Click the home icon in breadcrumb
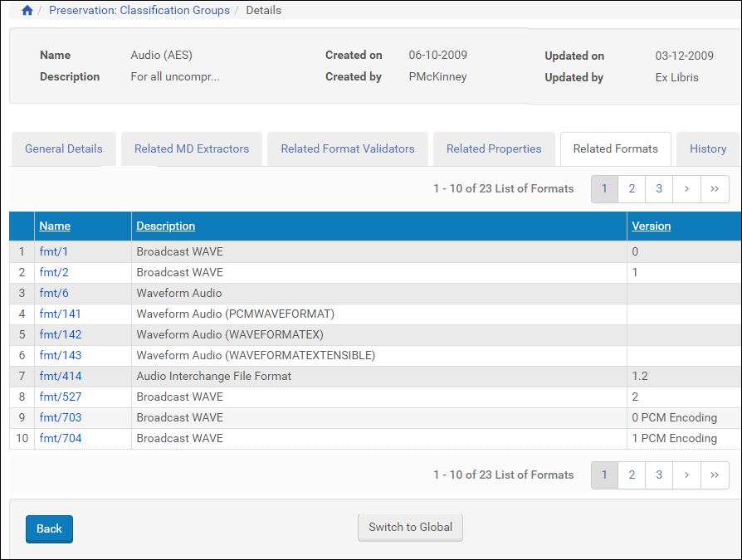Screen dimensions: 742x560 tap(27, 11)
